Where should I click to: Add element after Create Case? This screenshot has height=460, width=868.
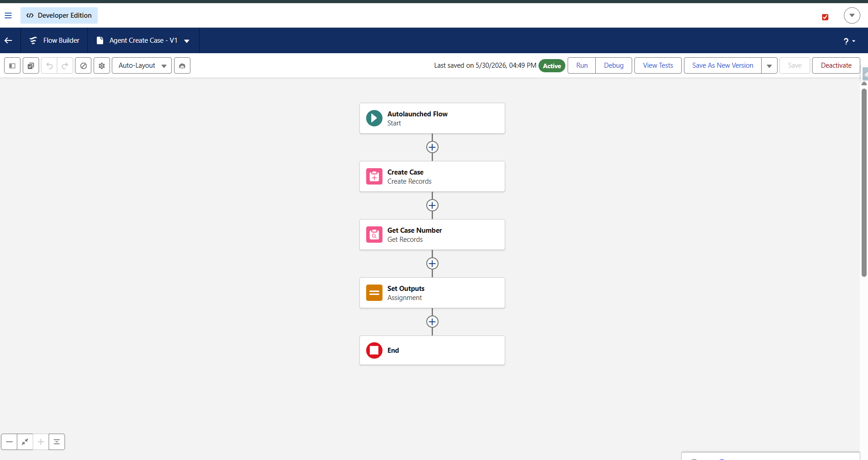coord(432,205)
